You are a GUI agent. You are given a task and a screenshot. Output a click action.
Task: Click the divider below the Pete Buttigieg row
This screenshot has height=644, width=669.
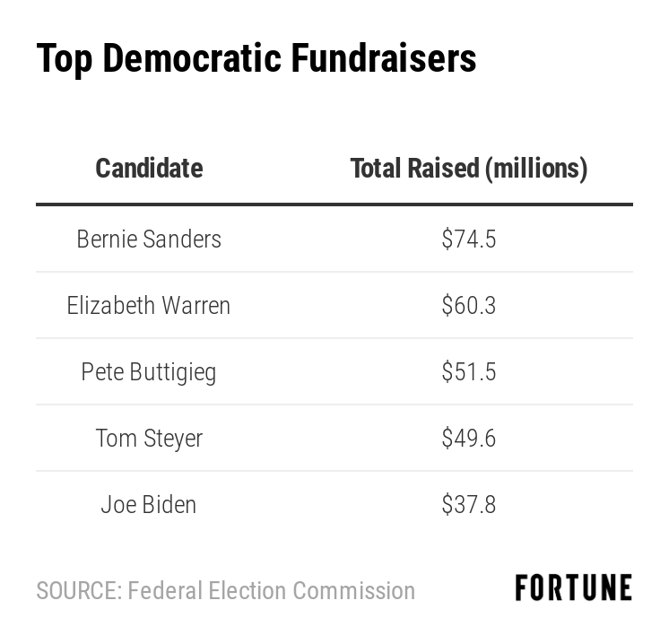(334, 405)
